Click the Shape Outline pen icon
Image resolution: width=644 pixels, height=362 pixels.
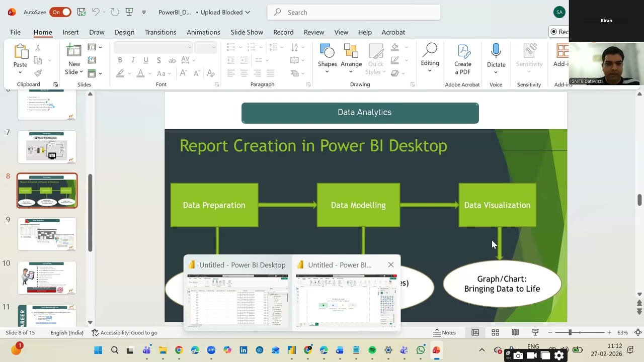click(395, 60)
